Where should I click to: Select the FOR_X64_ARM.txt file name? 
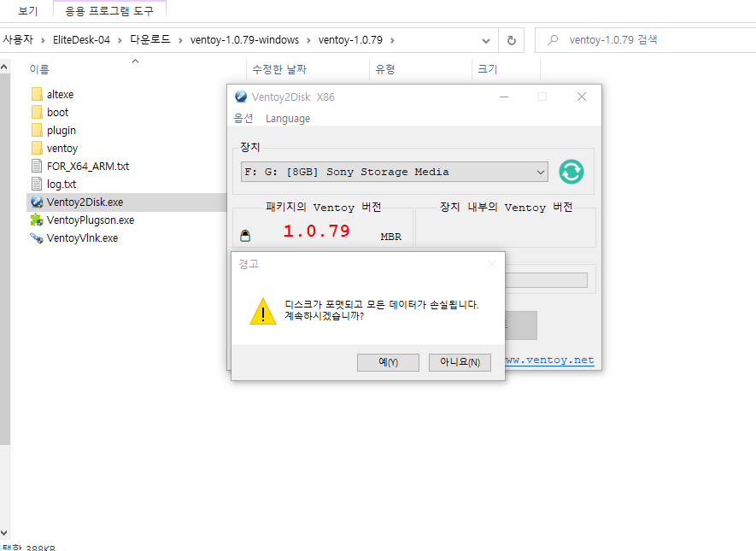point(88,167)
